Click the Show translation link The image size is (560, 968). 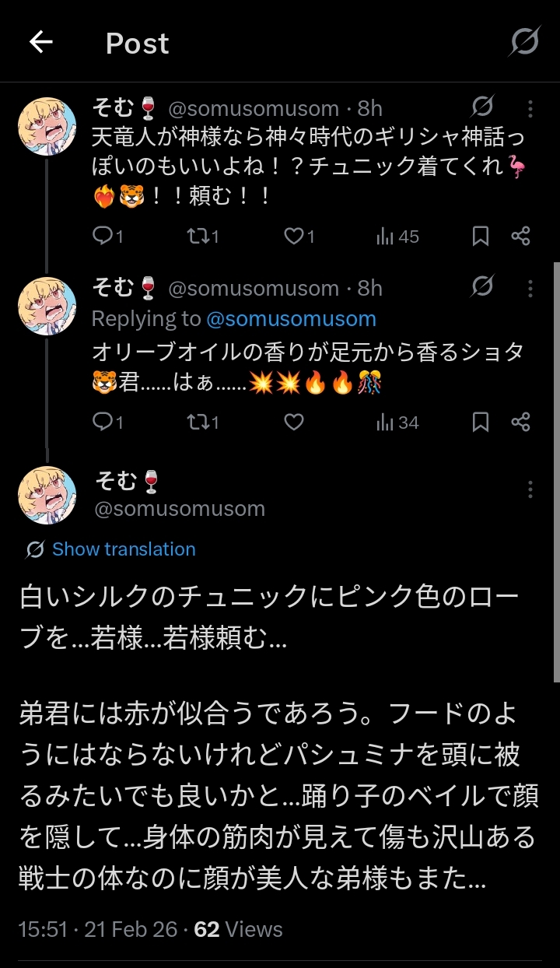(124, 549)
